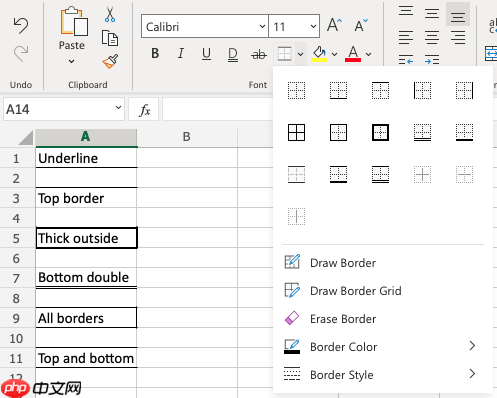
Task: Toggle Align Left text alignment
Action: point(406,38)
